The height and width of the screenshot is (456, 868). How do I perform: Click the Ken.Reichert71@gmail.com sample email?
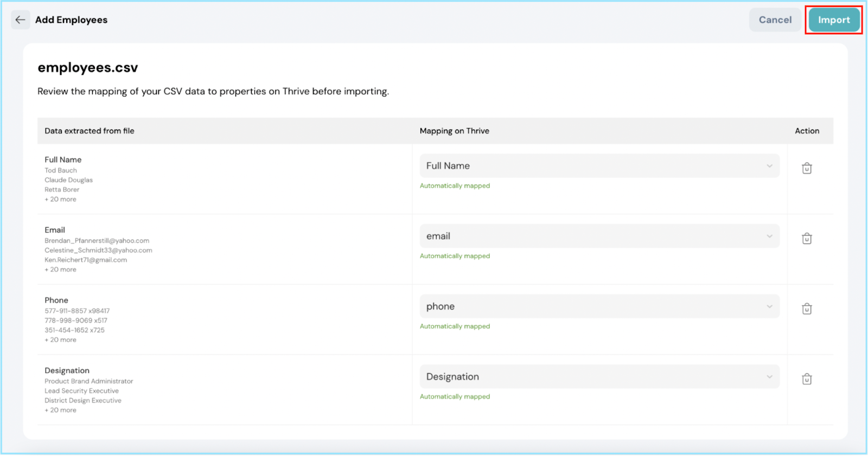86,260
